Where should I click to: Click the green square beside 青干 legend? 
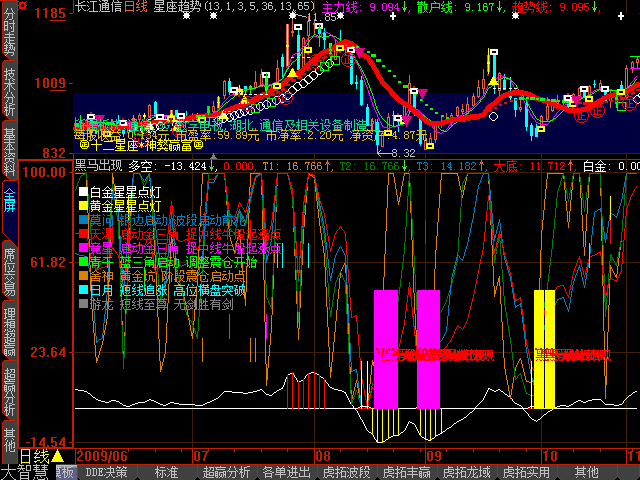[x=83, y=262]
